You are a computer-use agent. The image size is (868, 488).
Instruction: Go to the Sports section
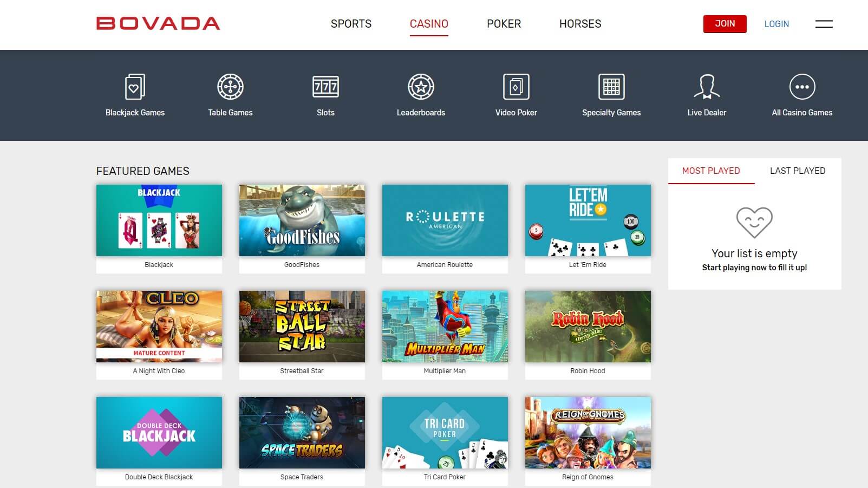(351, 24)
